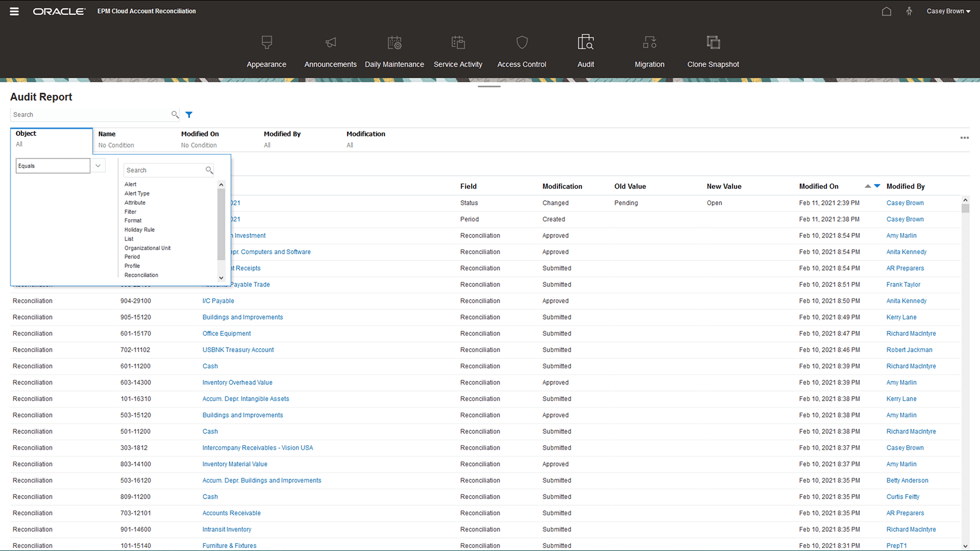Open Casey Brown user menu

pos(948,11)
